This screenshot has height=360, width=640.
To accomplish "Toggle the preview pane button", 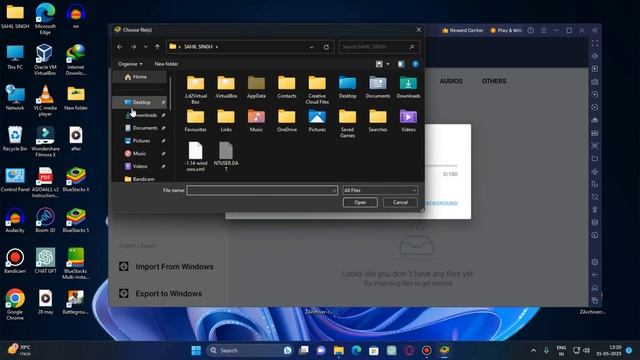I will click(x=401, y=64).
